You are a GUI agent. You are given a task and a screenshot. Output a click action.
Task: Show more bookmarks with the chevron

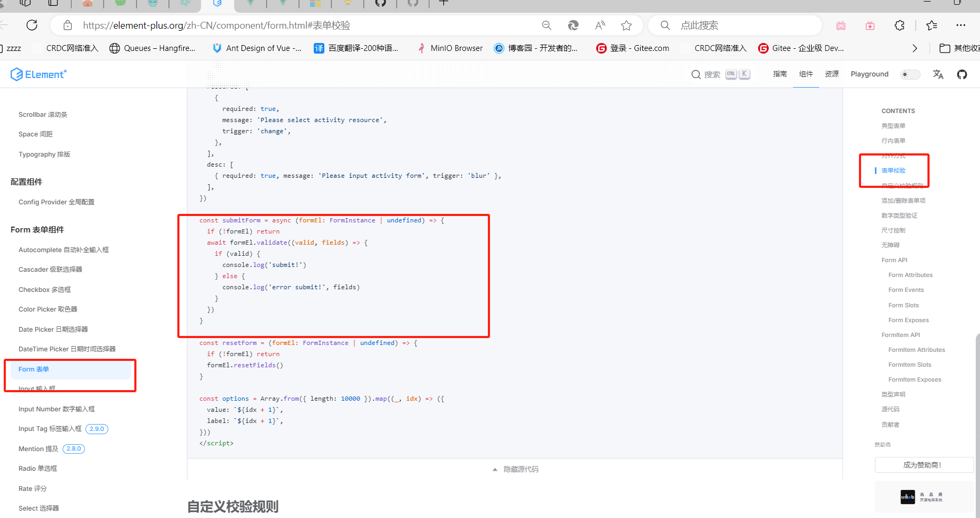(915, 48)
